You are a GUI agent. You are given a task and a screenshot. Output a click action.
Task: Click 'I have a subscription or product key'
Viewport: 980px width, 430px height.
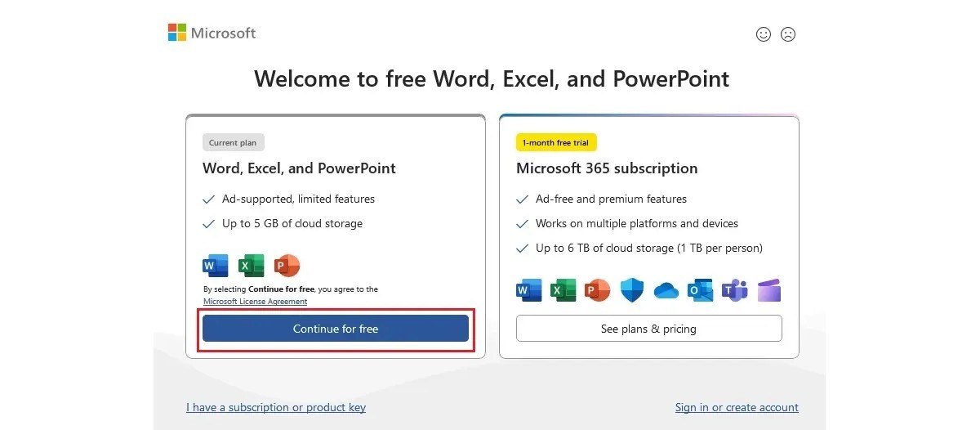pyautogui.click(x=276, y=407)
